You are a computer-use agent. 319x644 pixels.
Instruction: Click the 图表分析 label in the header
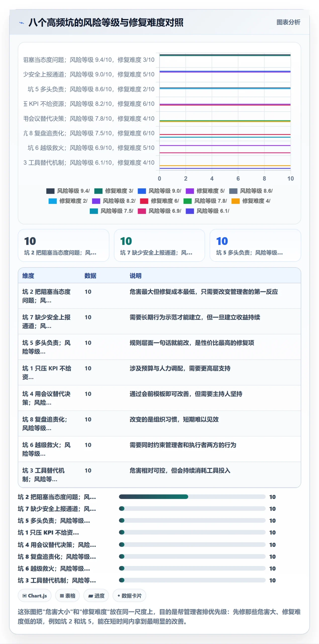(288, 22)
